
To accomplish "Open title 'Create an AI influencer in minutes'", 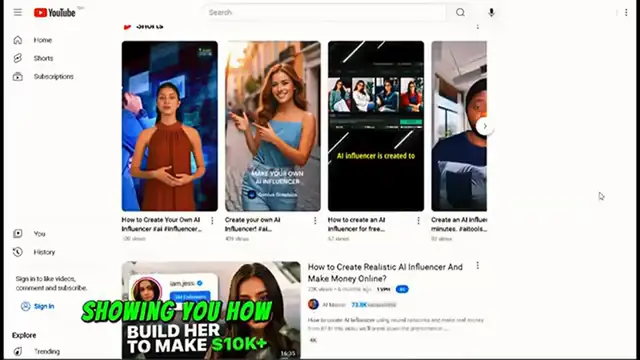I will pyautogui.click(x=459, y=224).
